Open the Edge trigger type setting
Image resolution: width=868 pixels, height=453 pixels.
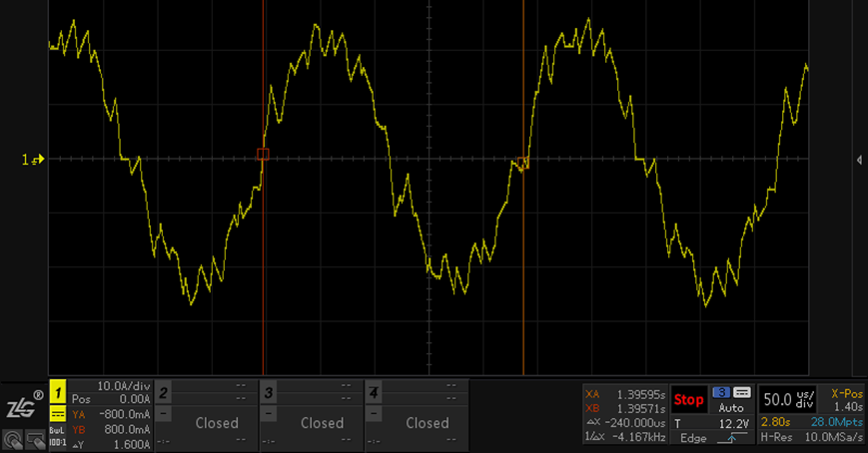click(x=693, y=438)
